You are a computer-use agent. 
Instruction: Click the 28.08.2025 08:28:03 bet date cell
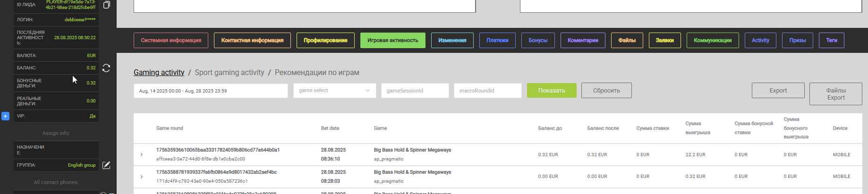333,177
